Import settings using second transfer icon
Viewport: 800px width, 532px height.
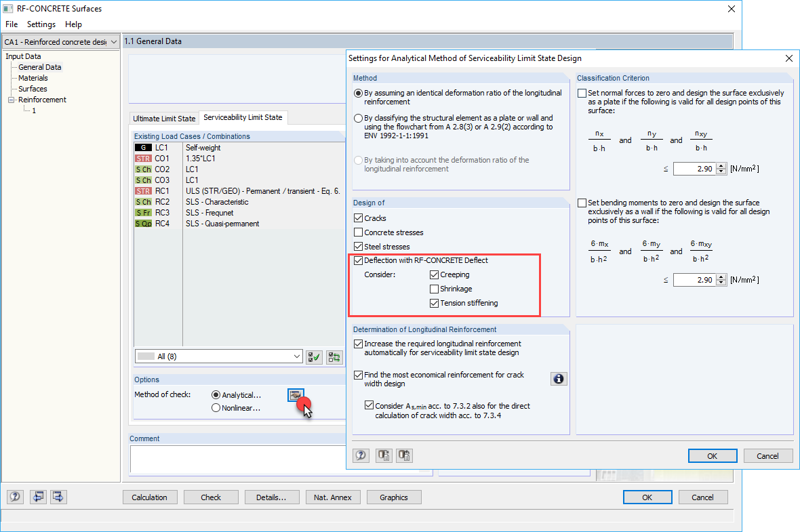coord(404,455)
